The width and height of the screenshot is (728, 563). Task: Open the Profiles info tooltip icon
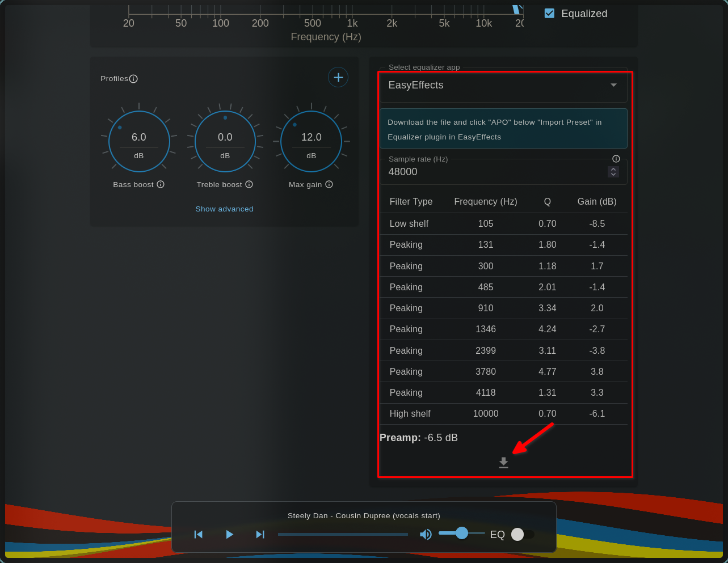(133, 79)
